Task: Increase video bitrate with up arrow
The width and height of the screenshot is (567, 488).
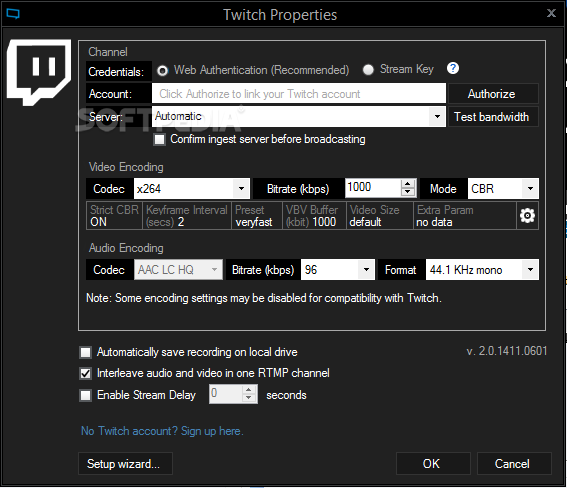Action: point(408,184)
